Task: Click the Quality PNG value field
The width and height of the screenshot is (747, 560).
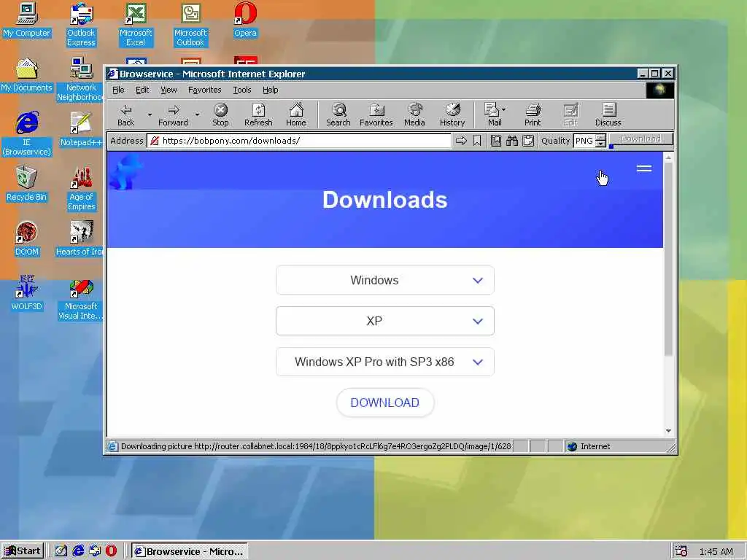Action: [584, 141]
